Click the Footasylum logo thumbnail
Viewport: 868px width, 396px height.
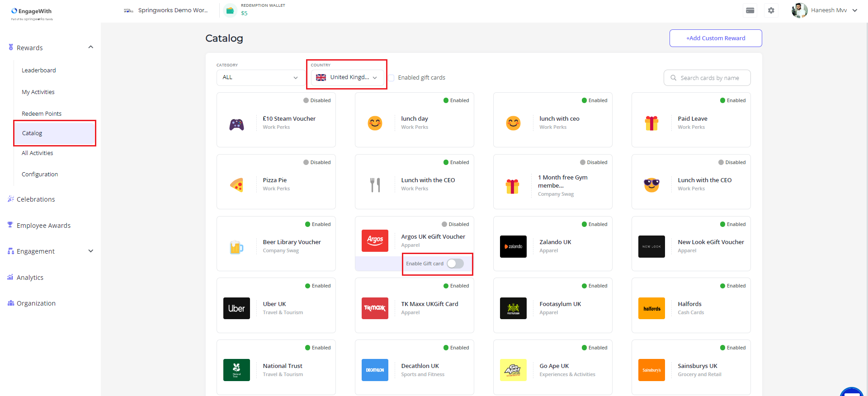coord(513,308)
